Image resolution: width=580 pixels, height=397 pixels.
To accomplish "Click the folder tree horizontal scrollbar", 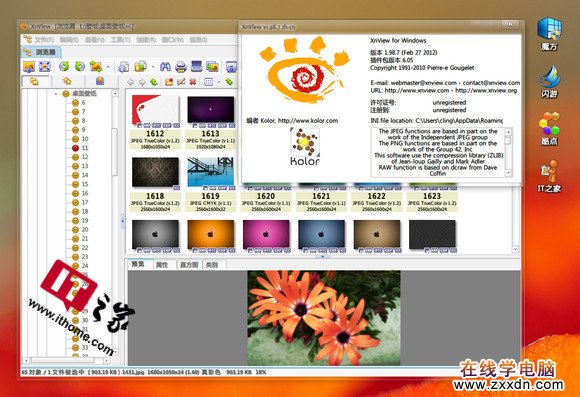I will tap(66, 360).
